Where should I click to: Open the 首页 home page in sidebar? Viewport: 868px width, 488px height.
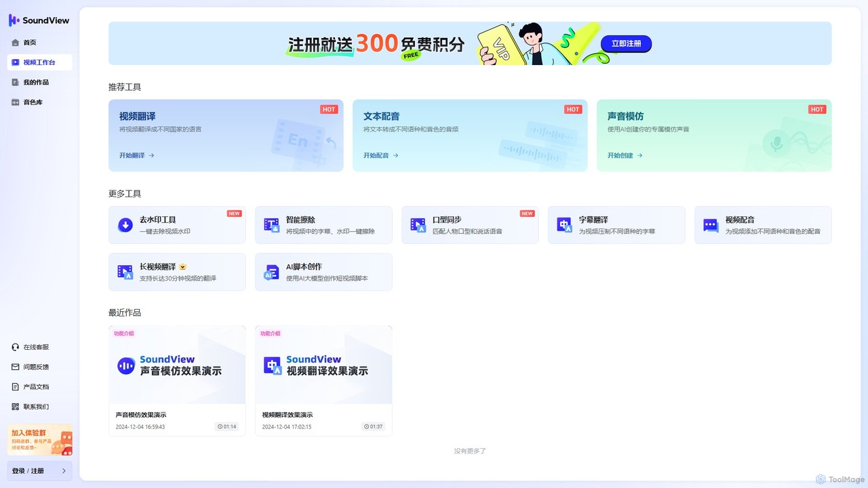(39, 42)
